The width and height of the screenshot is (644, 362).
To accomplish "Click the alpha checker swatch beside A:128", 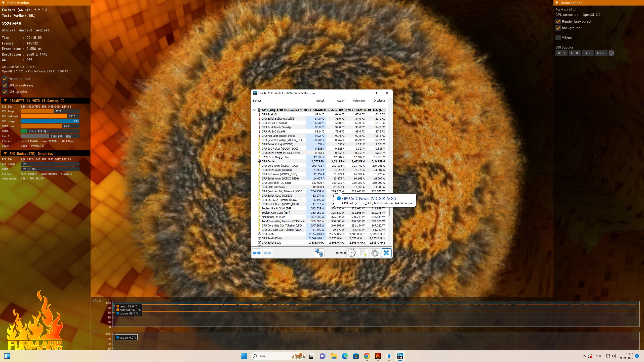I will click(x=611, y=53).
